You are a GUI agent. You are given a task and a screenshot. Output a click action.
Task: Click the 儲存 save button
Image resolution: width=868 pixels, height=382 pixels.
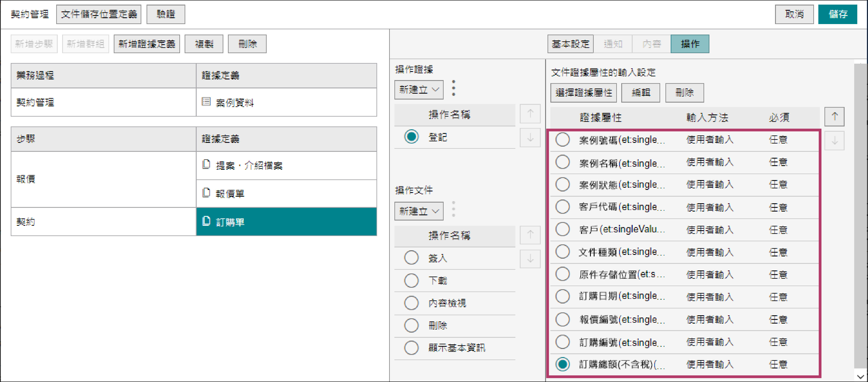837,14
